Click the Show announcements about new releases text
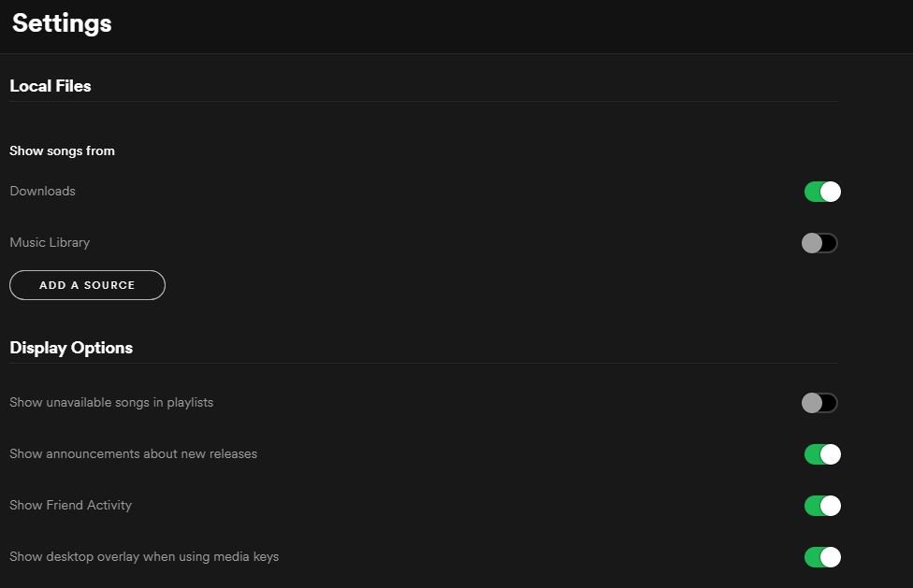Viewport: 913px width, 588px height. (x=133, y=453)
